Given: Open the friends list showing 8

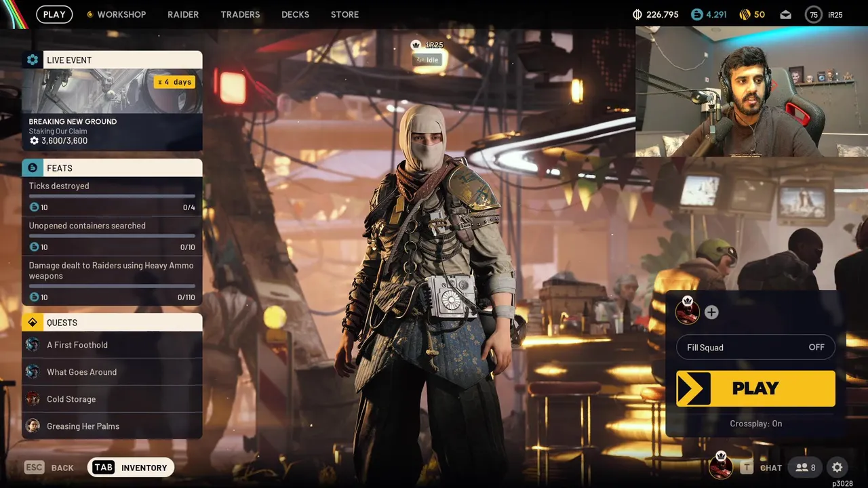Looking at the screenshot, I should tap(806, 467).
